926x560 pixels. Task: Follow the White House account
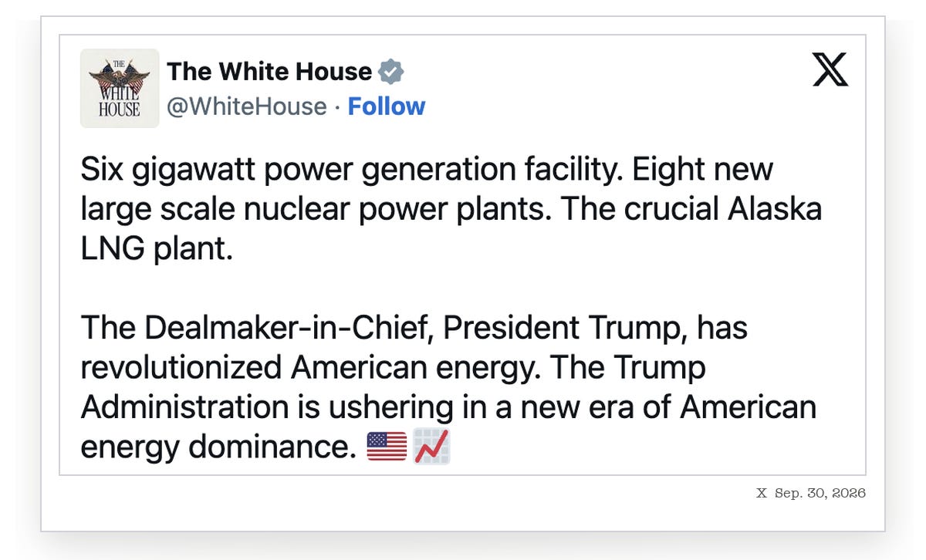[x=387, y=106]
